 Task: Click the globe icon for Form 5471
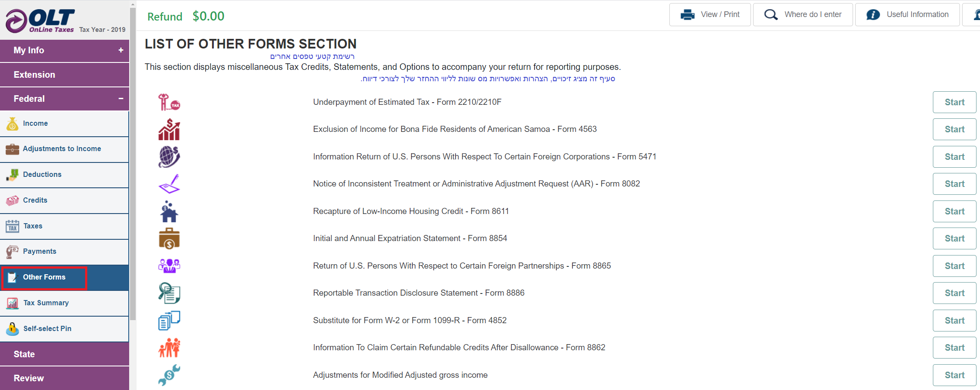click(169, 157)
